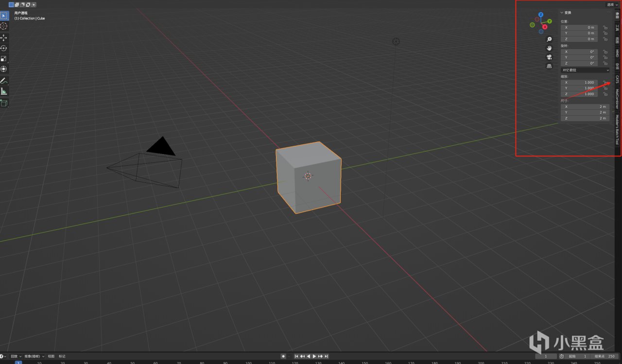Jump to the next keyframe
Image resolution: width=622 pixels, height=364 pixels.
tap(320, 356)
